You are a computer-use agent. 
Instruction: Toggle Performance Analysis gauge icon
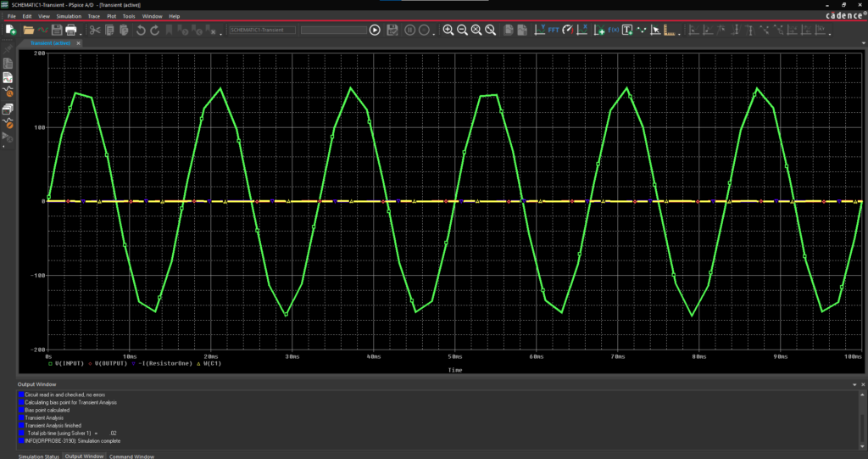point(568,30)
